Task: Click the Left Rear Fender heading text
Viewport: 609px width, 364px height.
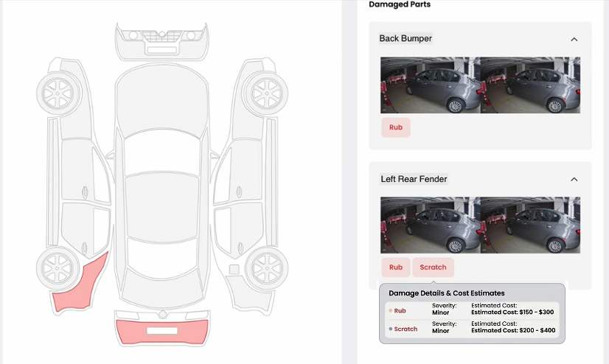Action: click(x=414, y=179)
